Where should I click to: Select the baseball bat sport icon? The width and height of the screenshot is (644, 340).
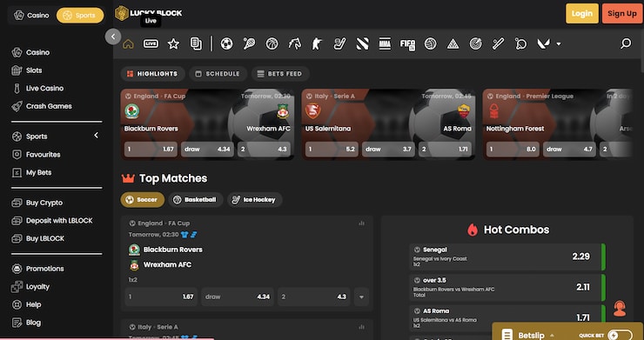(498, 43)
